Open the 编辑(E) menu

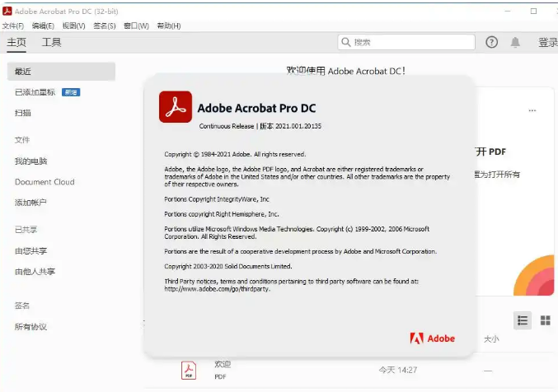[x=43, y=26]
